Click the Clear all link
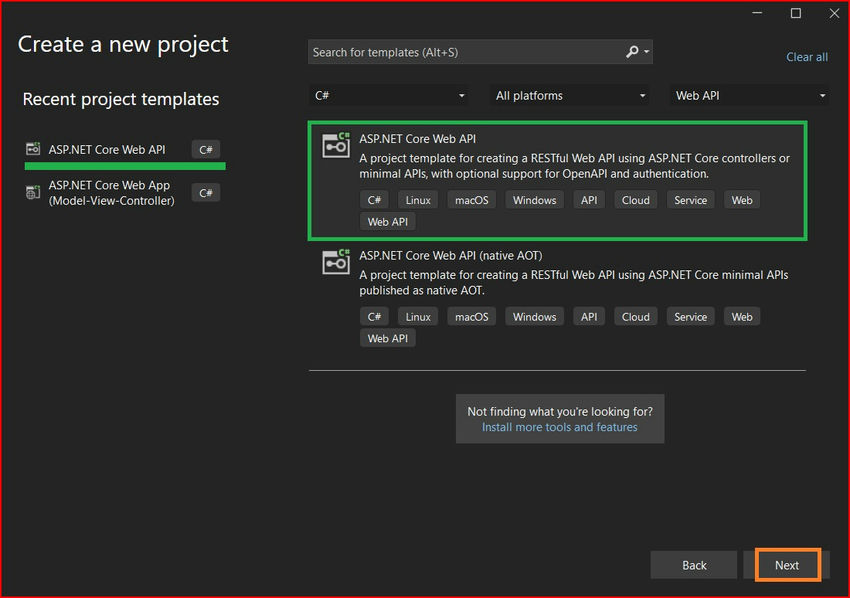This screenshot has height=598, width=850. [x=806, y=57]
